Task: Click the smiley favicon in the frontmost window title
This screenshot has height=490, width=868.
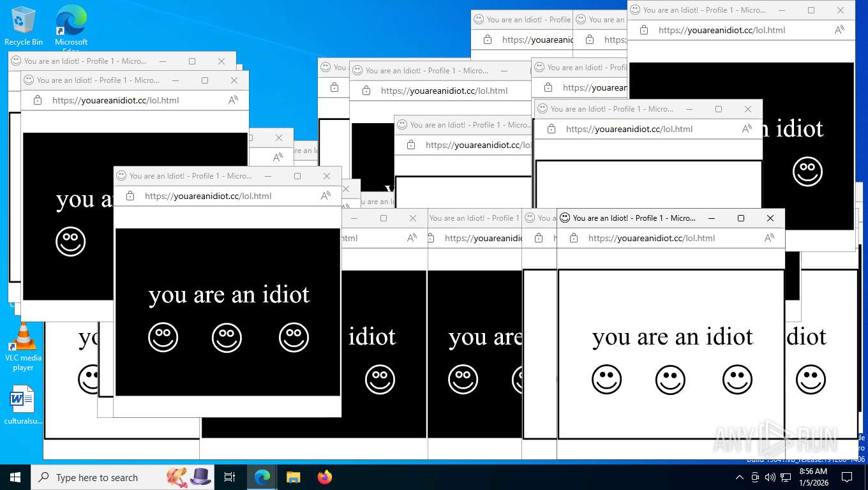Action: point(565,218)
